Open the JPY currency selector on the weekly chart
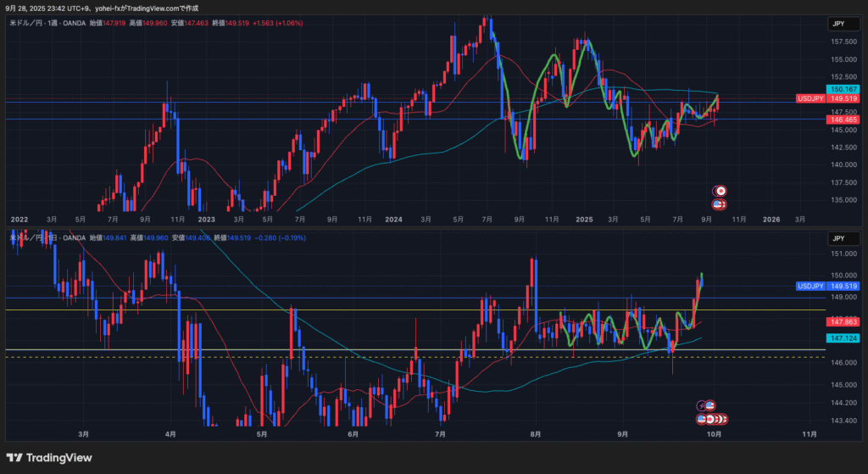 tap(839, 25)
